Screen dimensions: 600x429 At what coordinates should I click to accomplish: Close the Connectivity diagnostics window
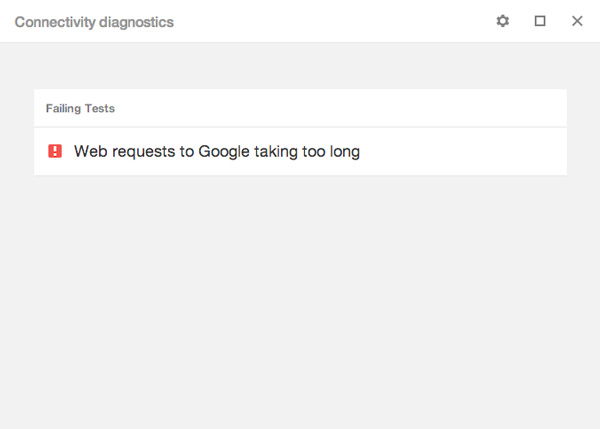[577, 21]
